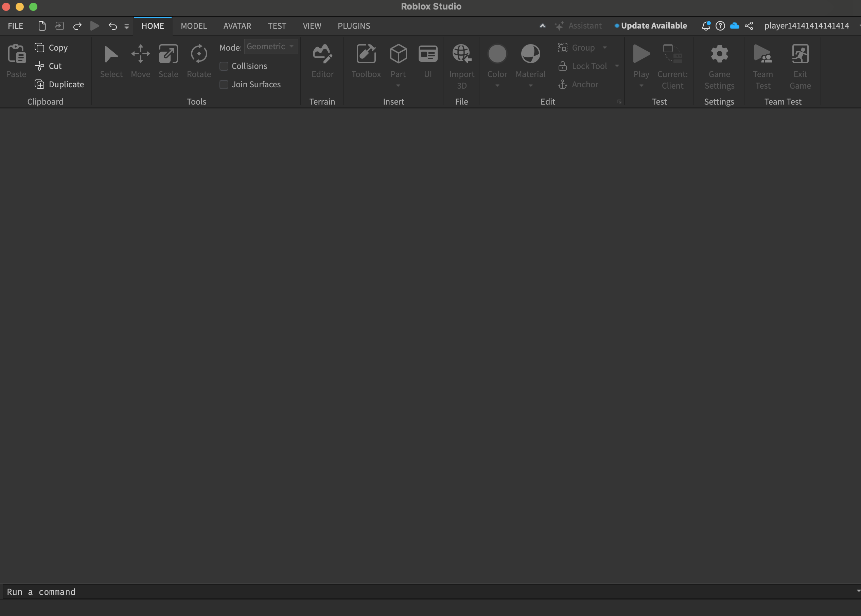Image resolution: width=861 pixels, height=616 pixels.
Task: Click the new file icon in quick access
Action: 42,26
